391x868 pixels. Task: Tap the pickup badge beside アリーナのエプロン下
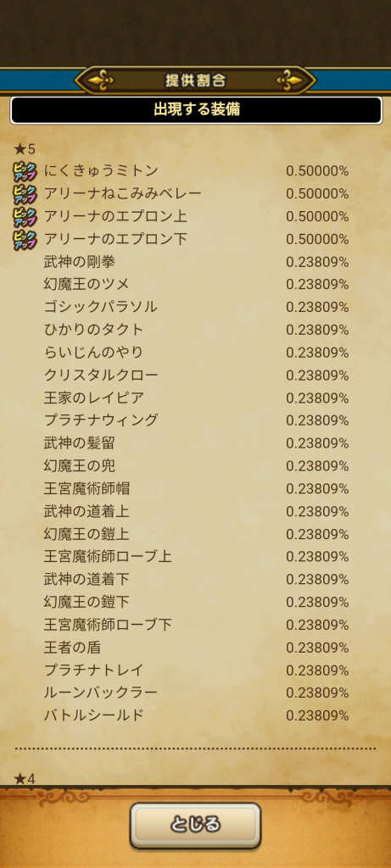[25, 240]
